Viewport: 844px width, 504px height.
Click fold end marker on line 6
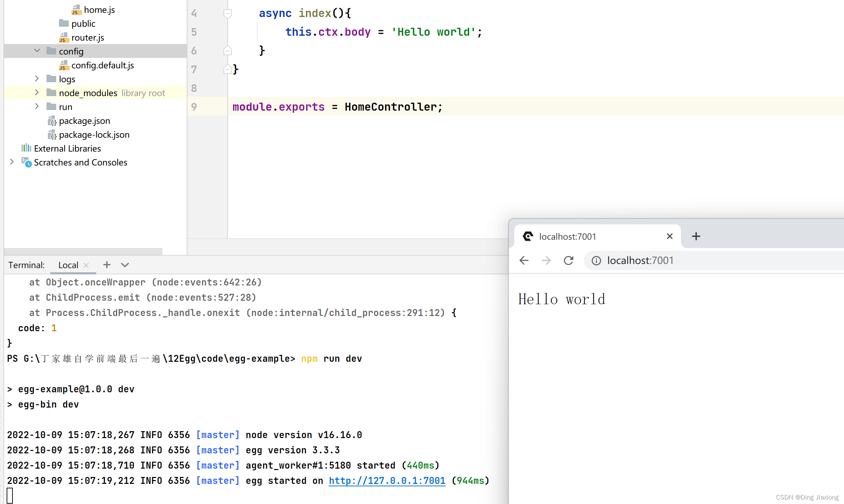tap(228, 51)
